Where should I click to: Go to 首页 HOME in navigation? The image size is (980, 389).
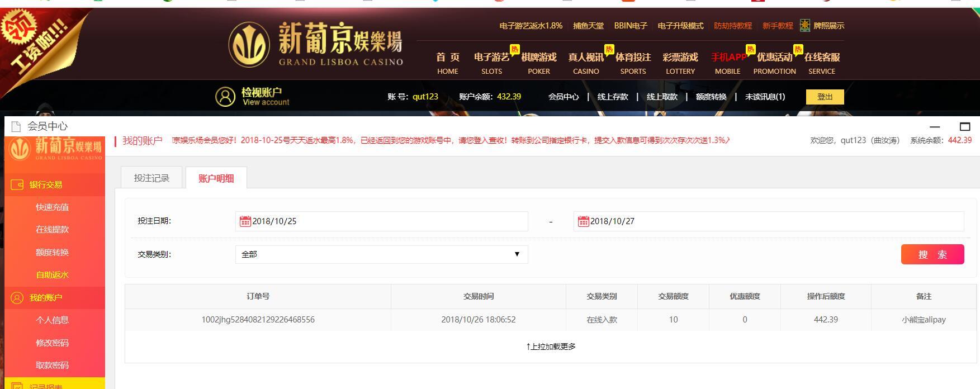pyautogui.click(x=448, y=63)
